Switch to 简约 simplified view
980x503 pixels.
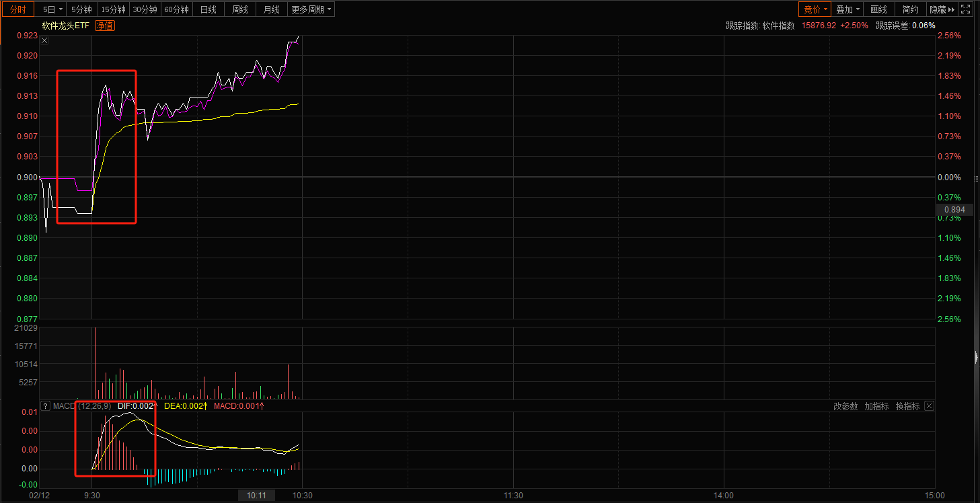[910, 9]
